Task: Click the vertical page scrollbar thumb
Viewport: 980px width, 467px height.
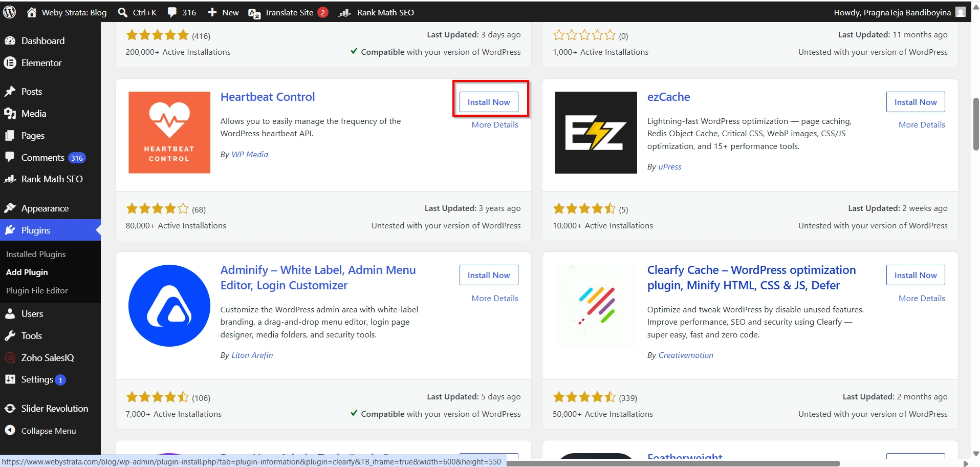Action: click(x=975, y=123)
